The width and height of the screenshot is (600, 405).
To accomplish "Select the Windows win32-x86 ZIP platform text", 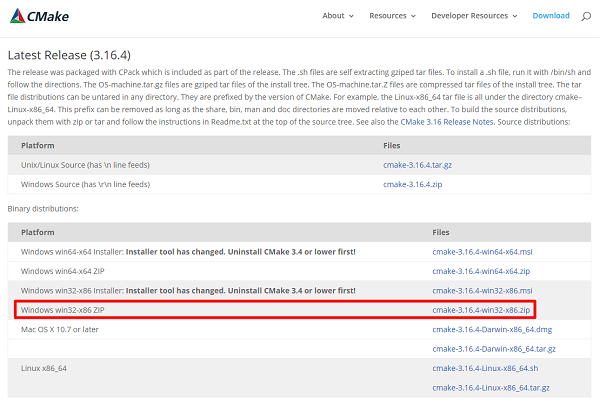I will [x=63, y=310].
